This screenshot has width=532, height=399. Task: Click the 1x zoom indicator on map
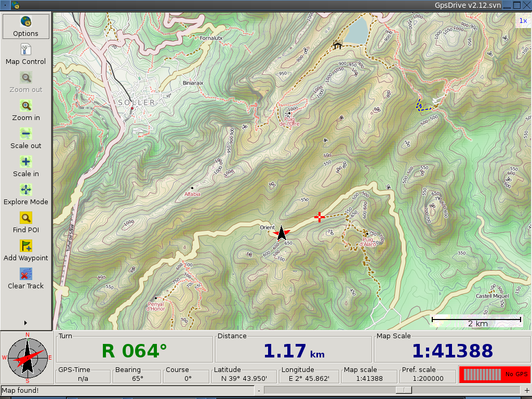[523, 20]
